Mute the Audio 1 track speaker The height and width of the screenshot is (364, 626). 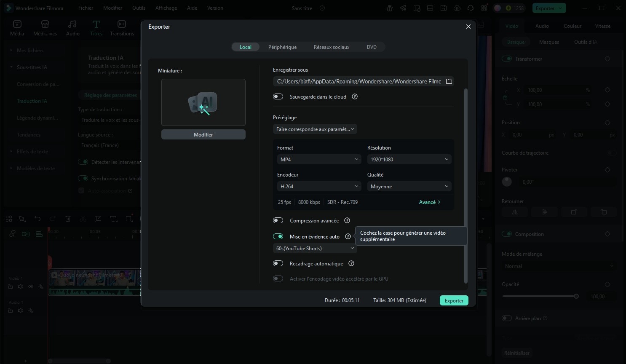(x=21, y=310)
